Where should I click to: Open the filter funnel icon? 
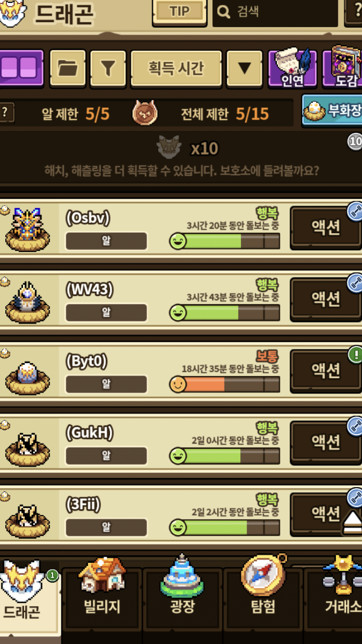pyautogui.click(x=108, y=69)
